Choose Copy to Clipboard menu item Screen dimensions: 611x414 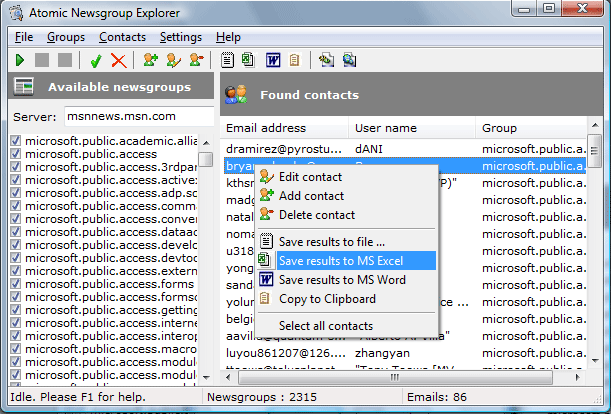pyautogui.click(x=347, y=299)
